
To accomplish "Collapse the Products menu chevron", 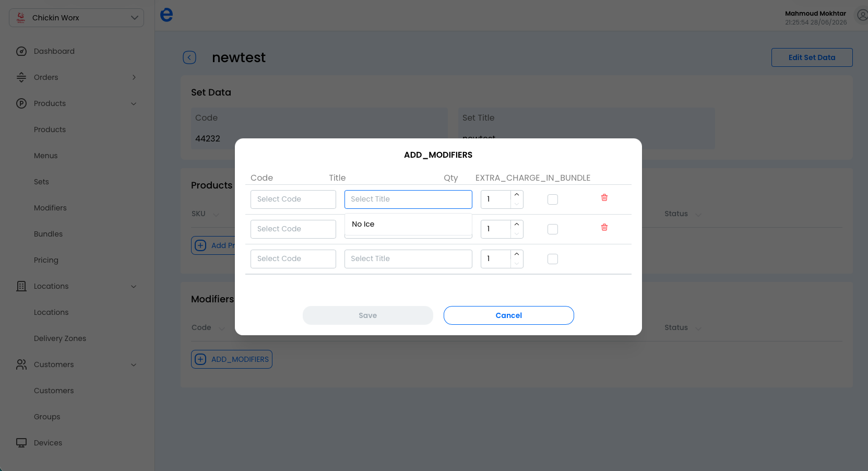I will [134, 103].
